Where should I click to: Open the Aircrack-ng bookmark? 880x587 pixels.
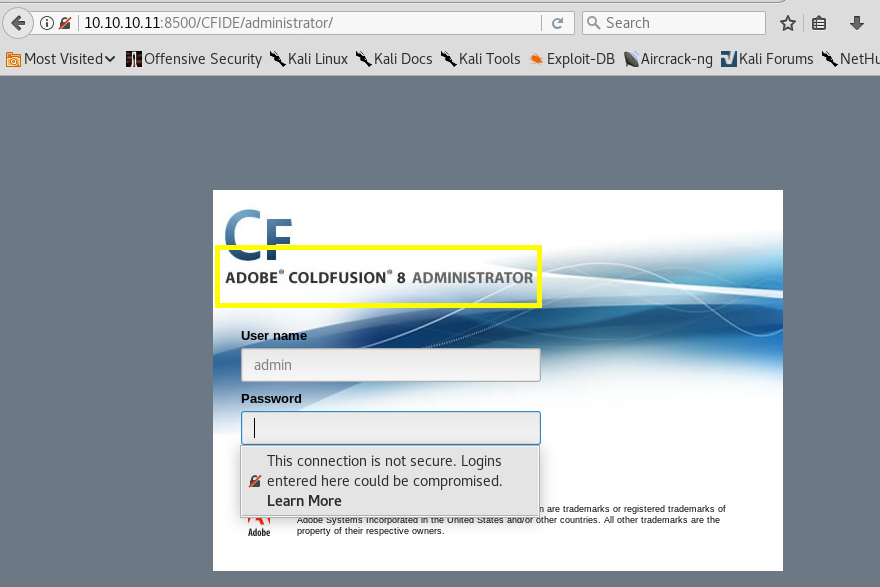tap(668, 59)
